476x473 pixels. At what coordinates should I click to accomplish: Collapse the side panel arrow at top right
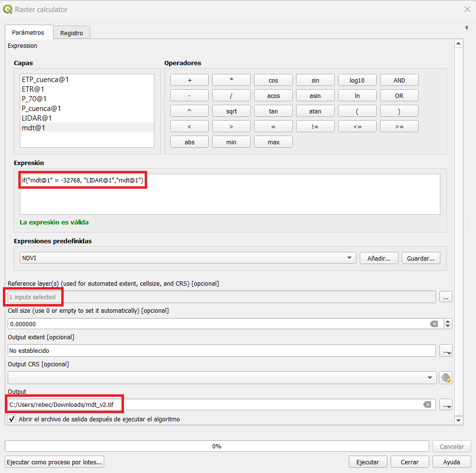click(x=466, y=28)
